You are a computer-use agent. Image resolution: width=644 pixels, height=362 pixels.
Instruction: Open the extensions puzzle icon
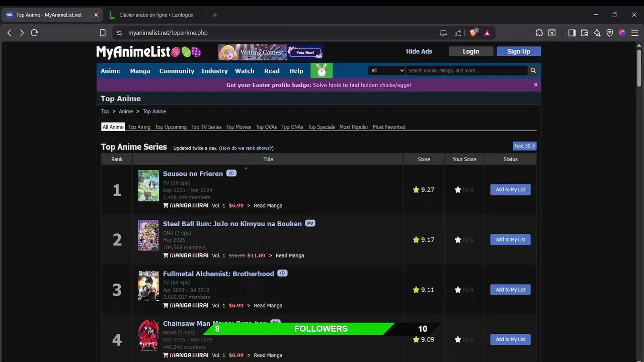539,33
